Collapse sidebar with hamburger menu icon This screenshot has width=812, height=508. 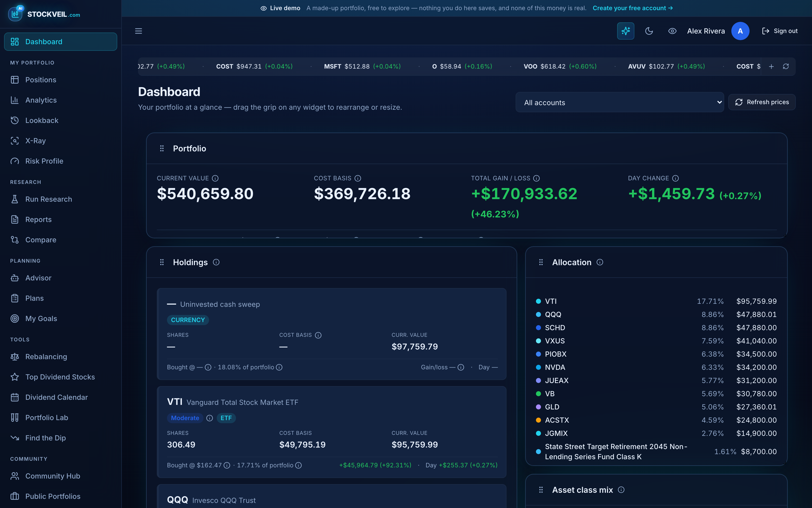(x=139, y=31)
